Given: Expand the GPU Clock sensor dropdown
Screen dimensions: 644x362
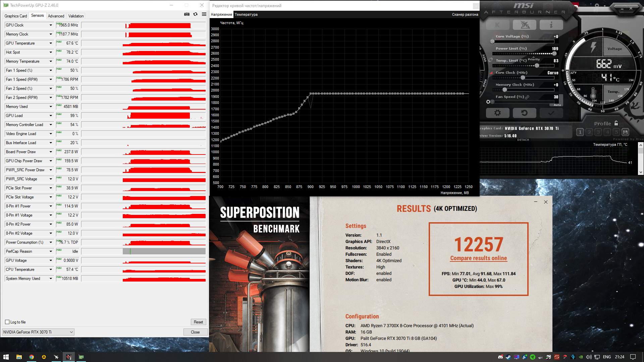Looking at the screenshot, I should tap(51, 25).
